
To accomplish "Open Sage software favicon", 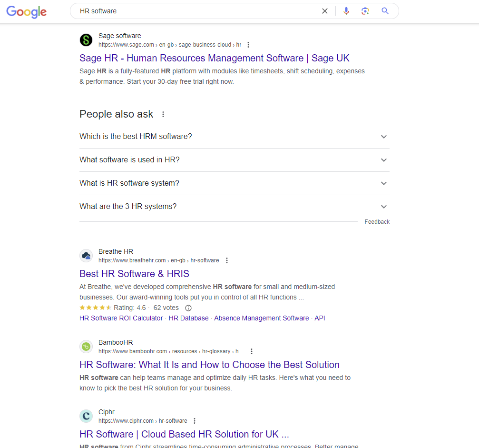I will 86,40.
